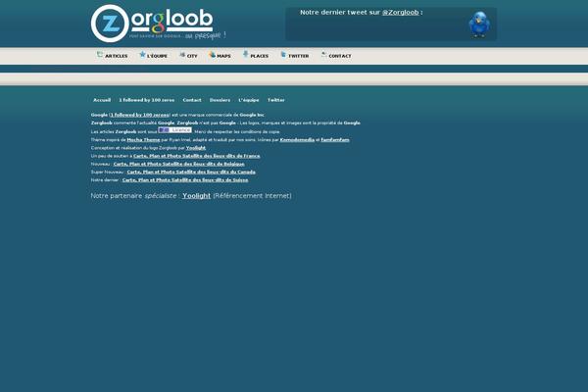Open the lieux-dits de Suisse map link
This screenshot has height=392, width=588.
(x=185, y=180)
